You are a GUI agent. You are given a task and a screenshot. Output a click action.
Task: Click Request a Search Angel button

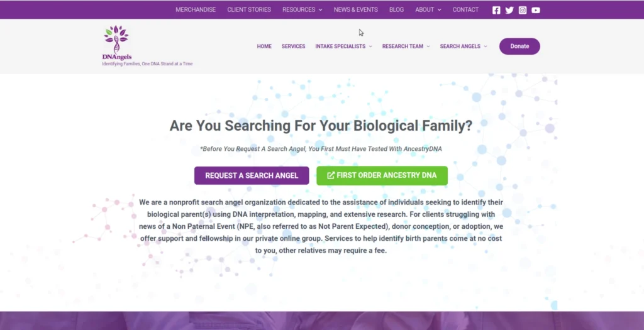252,176
